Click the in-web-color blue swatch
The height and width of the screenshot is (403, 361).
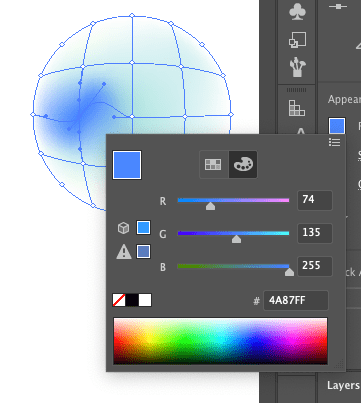(143, 228)
